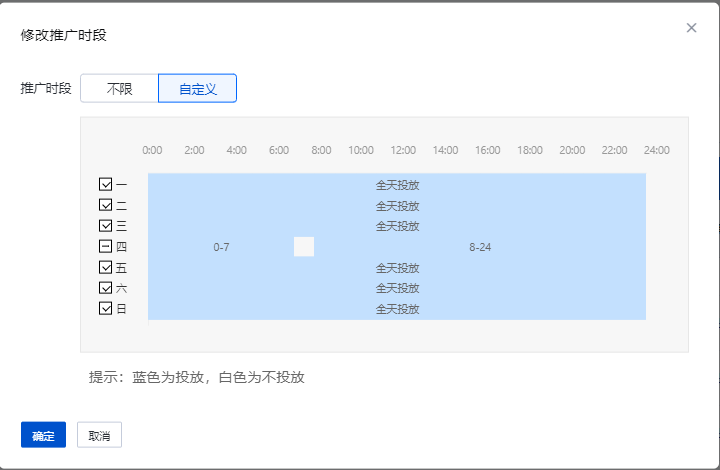Image resolution: width=720 pixels, height=470 pixels.
Task: Click the 确定 confirm button
Action: tap(44, 435)
